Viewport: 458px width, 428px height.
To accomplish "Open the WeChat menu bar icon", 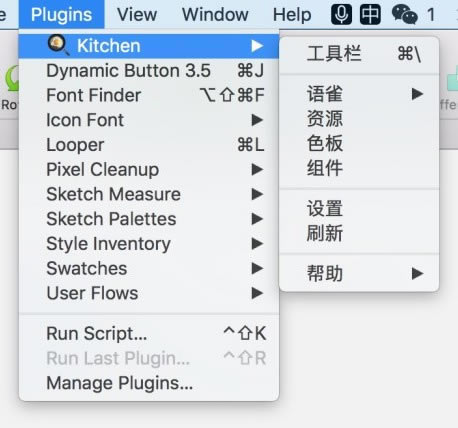I will coord(404,15).
